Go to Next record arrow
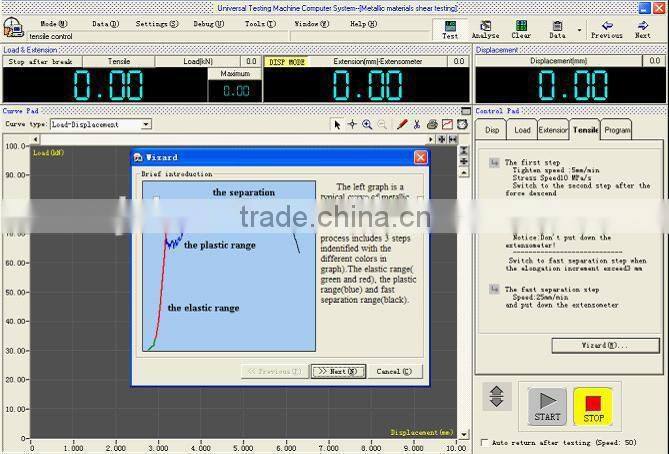669x454 pixels. click(x=643, y=30)
